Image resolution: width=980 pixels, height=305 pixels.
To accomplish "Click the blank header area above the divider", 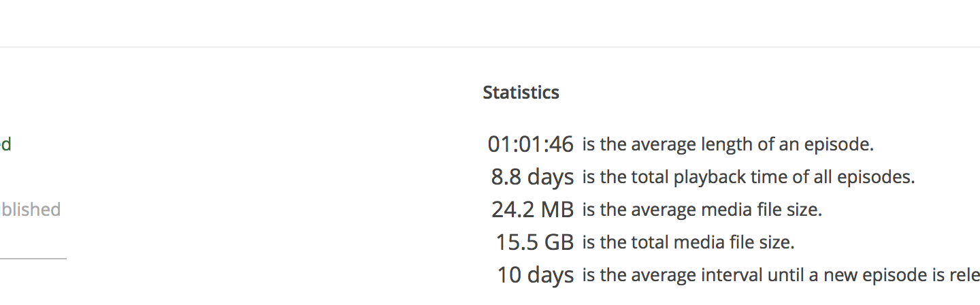I will tap(490, 23).
